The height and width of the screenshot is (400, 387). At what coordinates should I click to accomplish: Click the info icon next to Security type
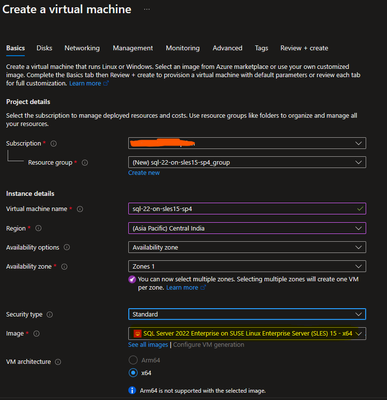click(x=50, y=315)
